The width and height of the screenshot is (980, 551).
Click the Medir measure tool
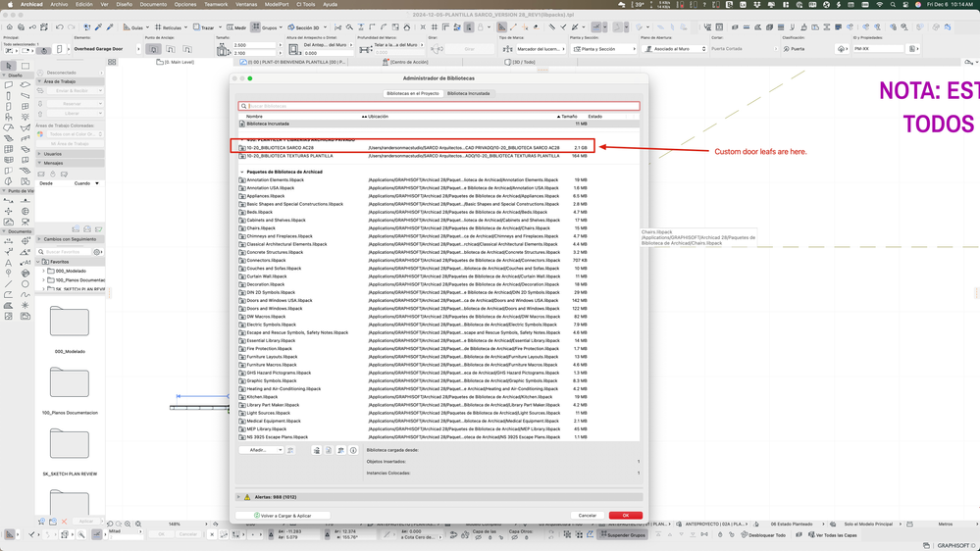tap(236, 27)
